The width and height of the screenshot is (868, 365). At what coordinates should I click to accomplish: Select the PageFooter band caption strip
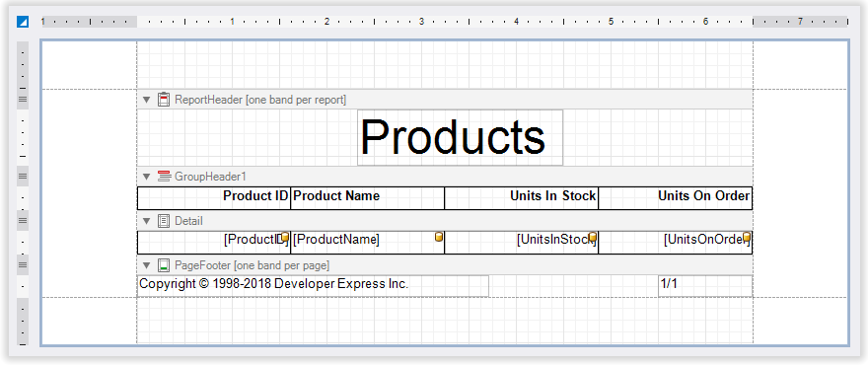[x=445, y=265]
